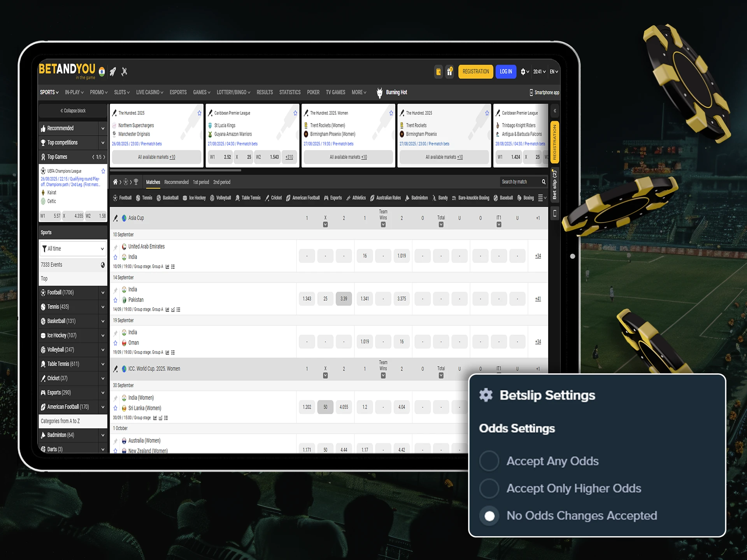The image size is (747, 560).
Task: Switch to the Recommended tab
Action: tap(177, 182)
